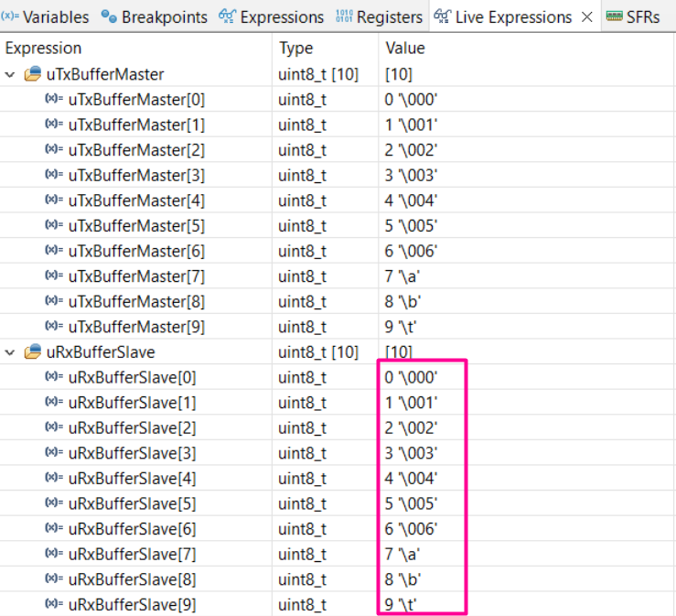Click the Value column header
Image resolution: width=676 pixels, height=616 pixels.
[x=405, y=48]
